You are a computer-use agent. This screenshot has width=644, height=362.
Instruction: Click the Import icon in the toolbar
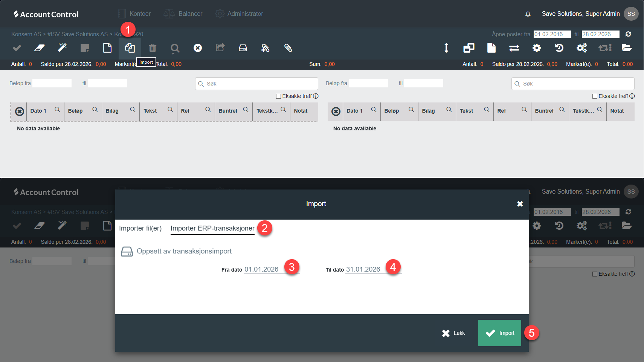130,48
